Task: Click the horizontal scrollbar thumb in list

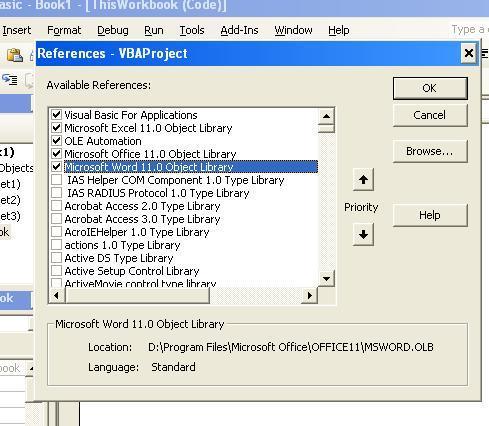Action: coord(137,295)
